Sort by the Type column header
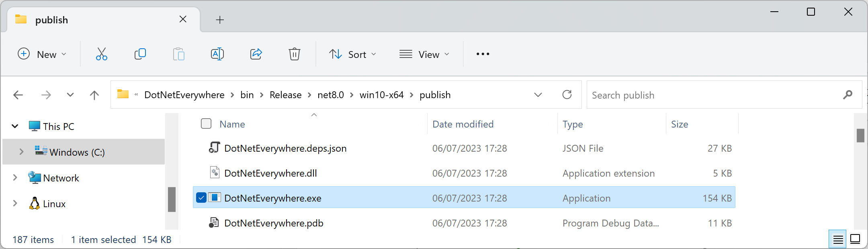Image resolution: width=868 pixels, height=249 pixels. 573,124
